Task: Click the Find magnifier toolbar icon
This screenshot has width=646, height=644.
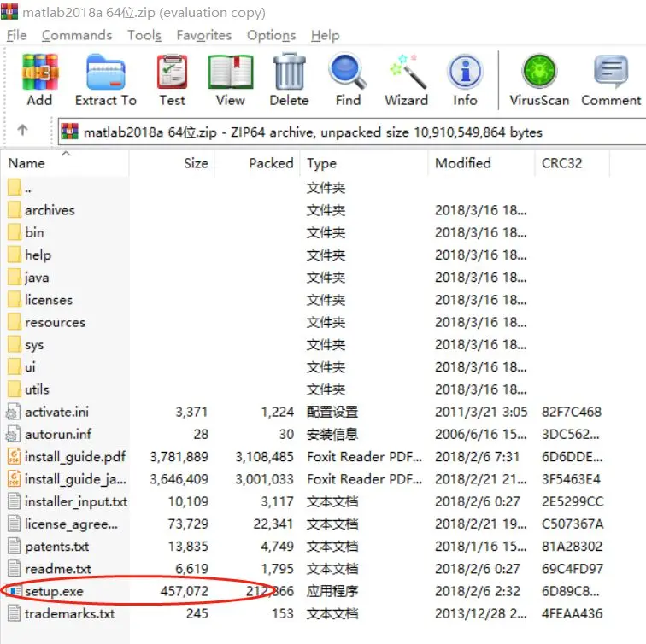Action: pos(348,71)
